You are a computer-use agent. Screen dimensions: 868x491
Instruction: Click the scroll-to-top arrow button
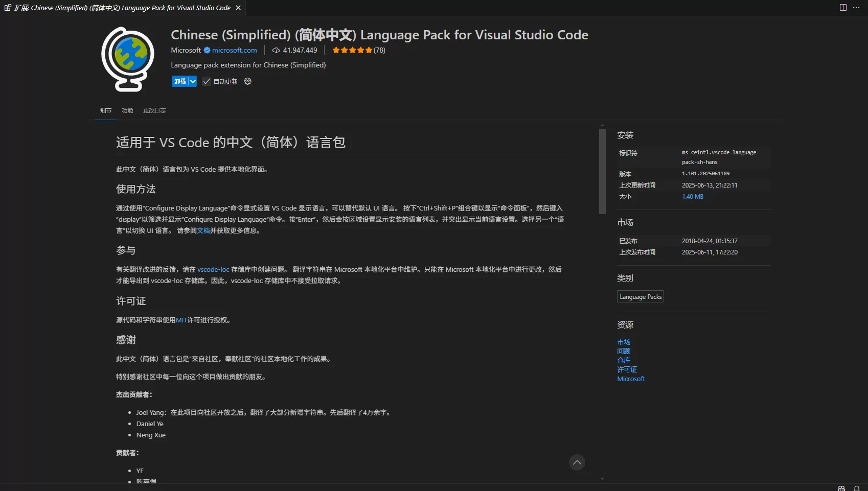tap(577, 462)
